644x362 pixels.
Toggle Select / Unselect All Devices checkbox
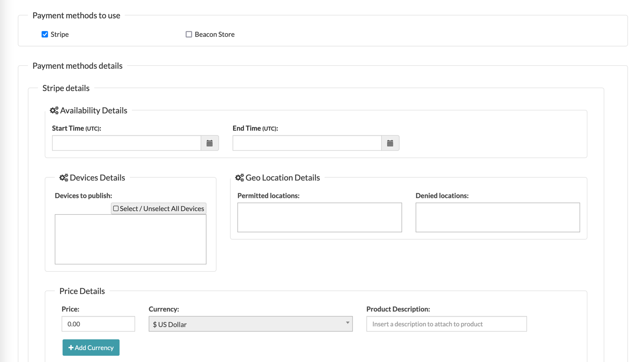(x=116, y=208)
